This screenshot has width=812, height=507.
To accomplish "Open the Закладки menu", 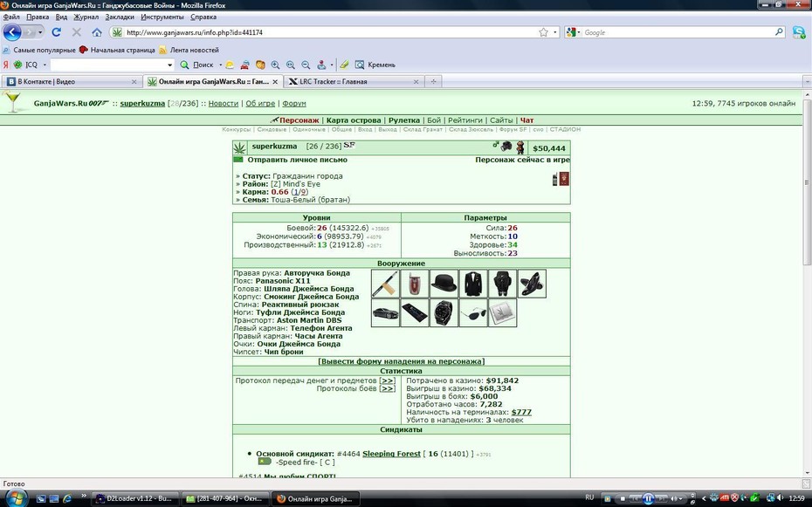I will point(120,17).
